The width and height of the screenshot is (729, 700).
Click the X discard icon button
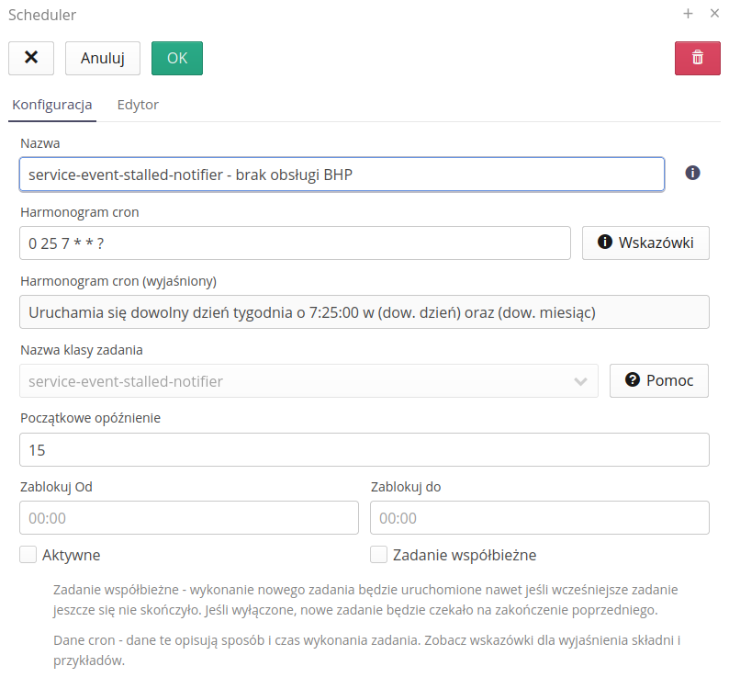[x=31, y=58]
